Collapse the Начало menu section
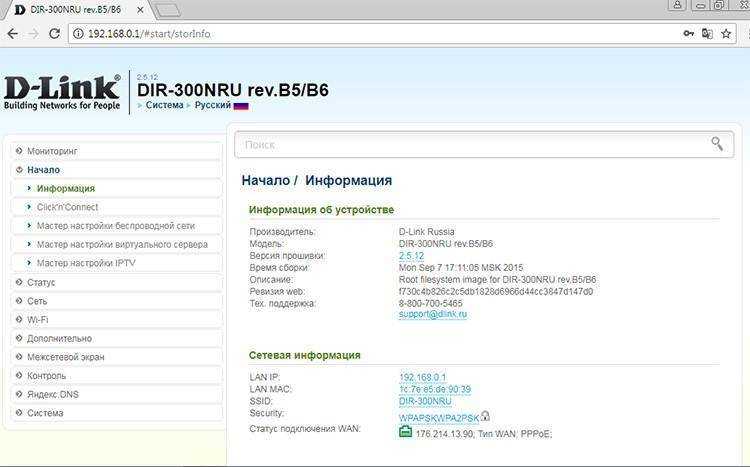This screenshot has height=467, width=750. 116,170
